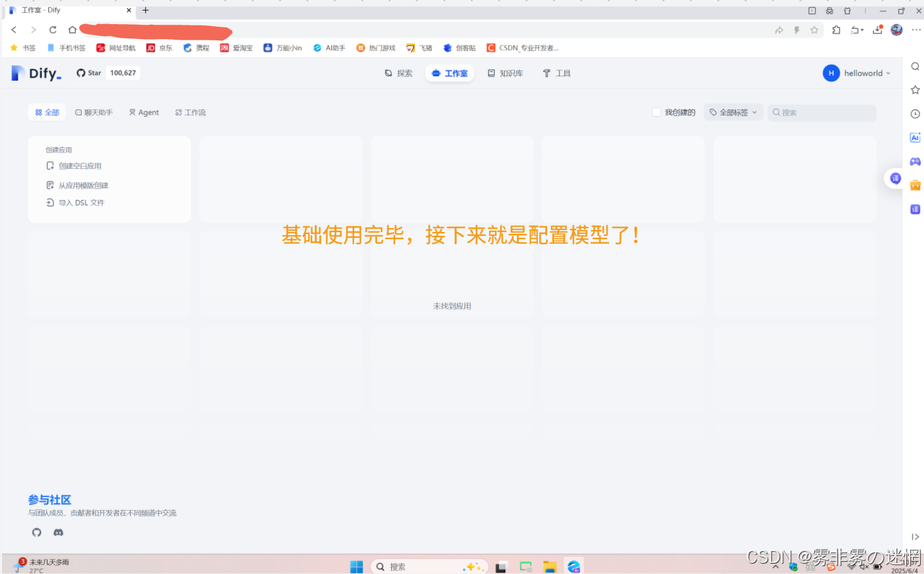Open the AI助手 bookmark
This screenshot has width=924, height=574.
pyautogui.click(x=329, y=48)
